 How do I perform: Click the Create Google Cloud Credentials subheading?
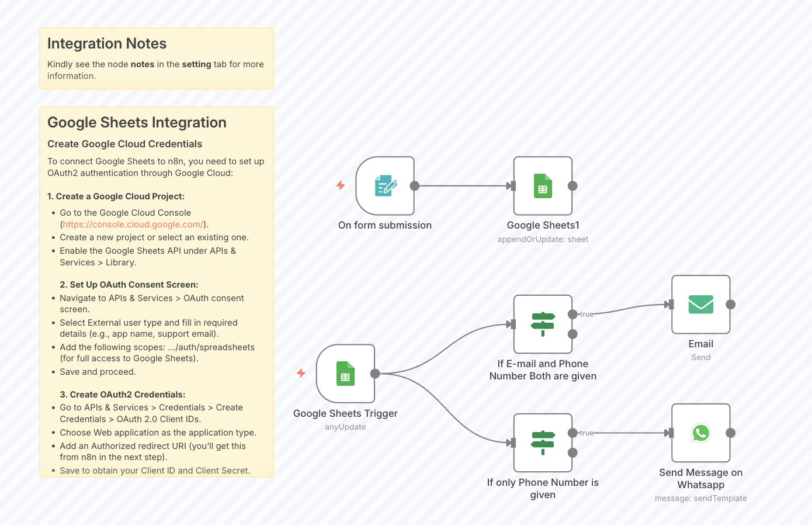click(x=124, y=144)
